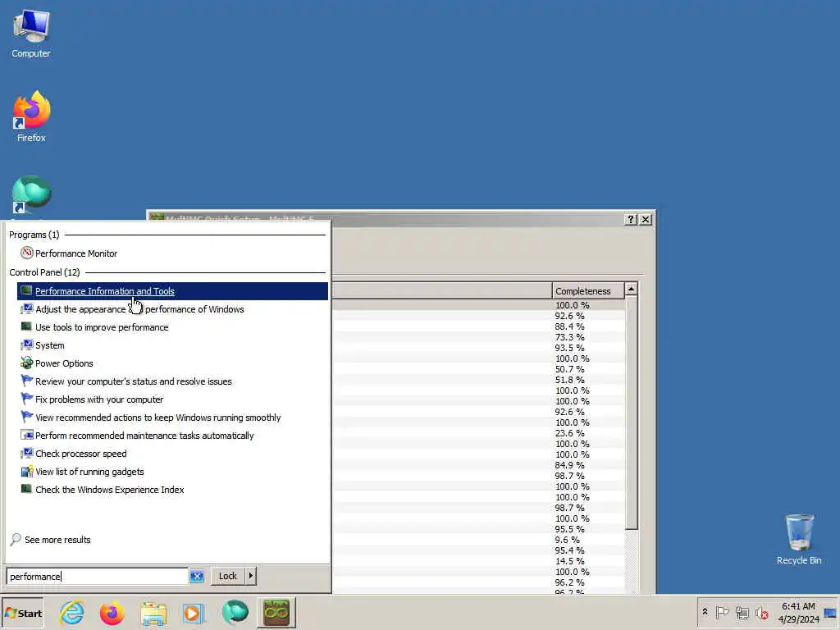This screenshot has width=840, height=630.
Task: Select the row with 73.3 % completeness
Action: tap(478, 337)
